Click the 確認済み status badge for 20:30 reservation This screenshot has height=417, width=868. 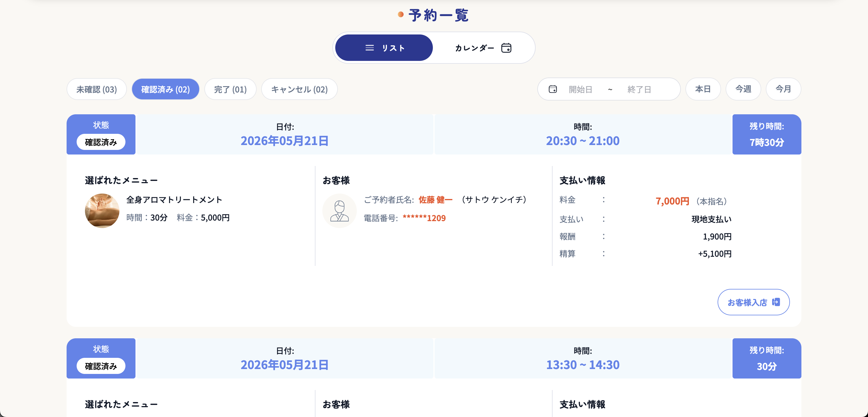(101, 142)
